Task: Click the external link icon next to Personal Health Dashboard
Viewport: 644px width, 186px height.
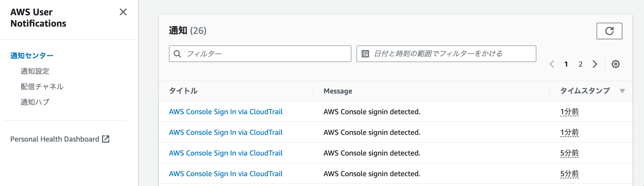Action: [106, 139]
